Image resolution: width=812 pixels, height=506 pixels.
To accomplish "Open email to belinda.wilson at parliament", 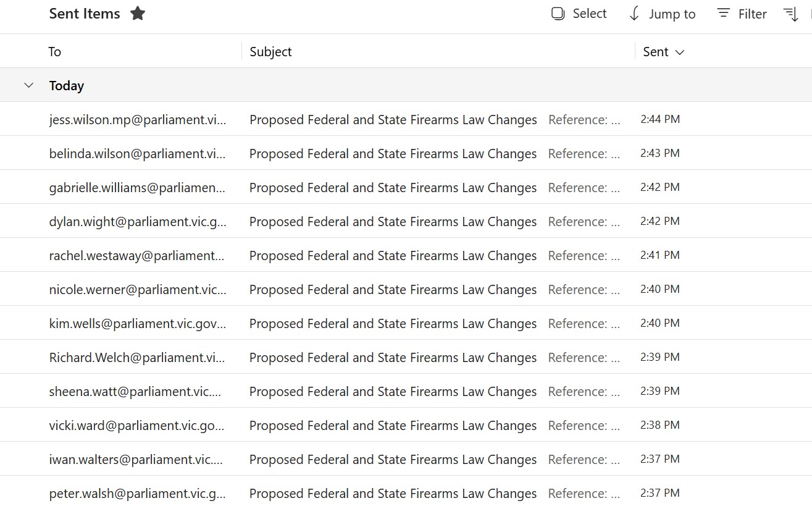I will (393, 154).
